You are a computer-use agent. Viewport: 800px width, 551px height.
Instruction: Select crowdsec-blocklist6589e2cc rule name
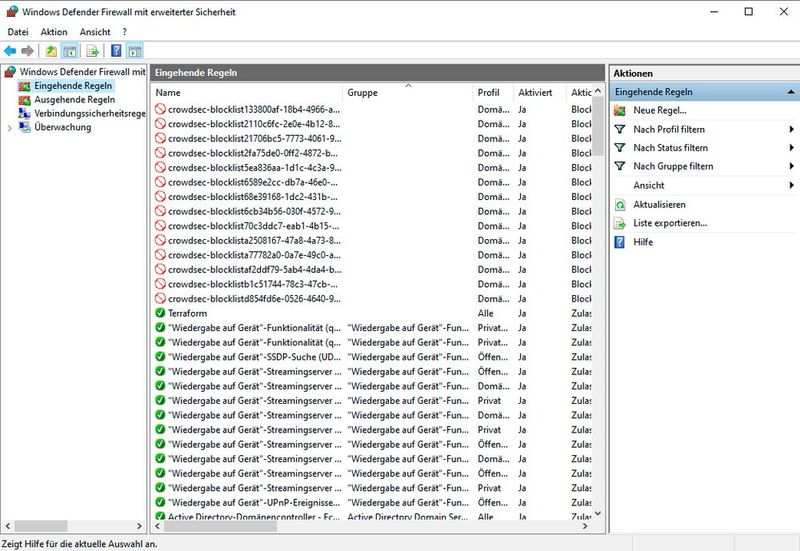point(253,182)
